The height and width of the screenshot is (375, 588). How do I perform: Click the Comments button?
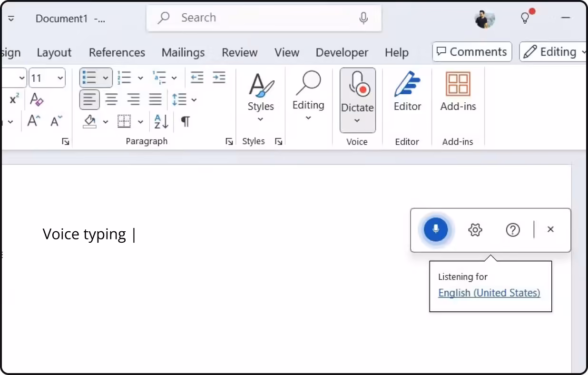[x=472, y=52]
